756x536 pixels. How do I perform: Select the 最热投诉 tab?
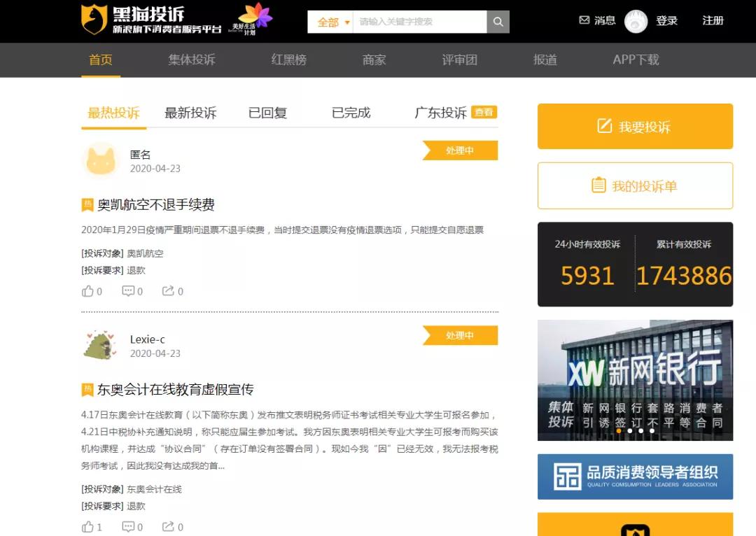(114, 113)
